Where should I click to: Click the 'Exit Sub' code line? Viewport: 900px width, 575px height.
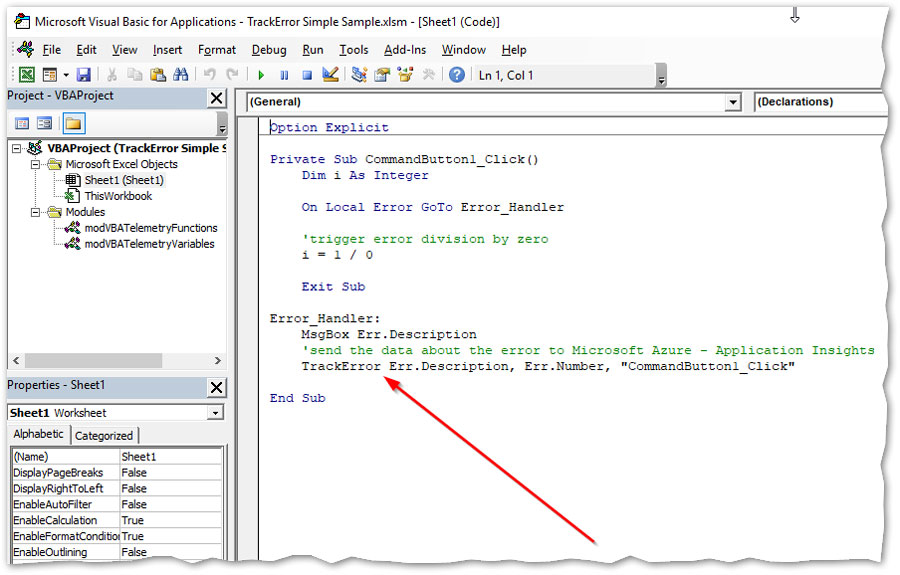pyautogui.click(x=333, y=286)
